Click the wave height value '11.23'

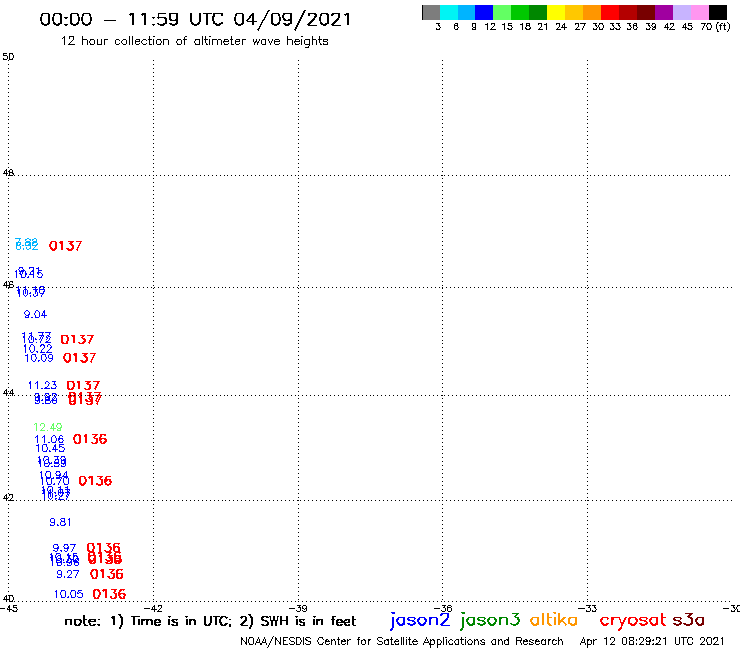pyautogui.click(x=42, y=385)
